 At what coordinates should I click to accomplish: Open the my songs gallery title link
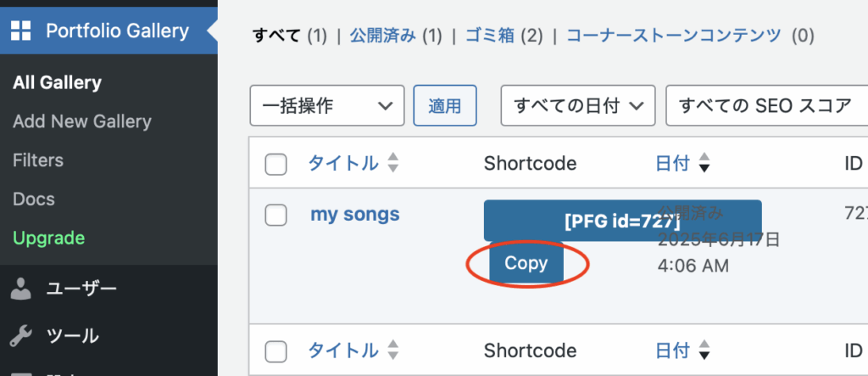[x=355, y=214]
